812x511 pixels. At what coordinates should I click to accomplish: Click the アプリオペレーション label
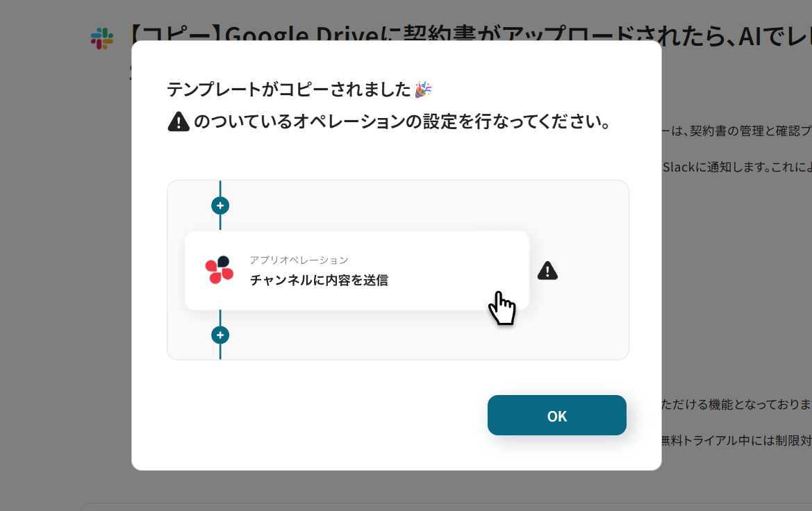click(299, 260)
